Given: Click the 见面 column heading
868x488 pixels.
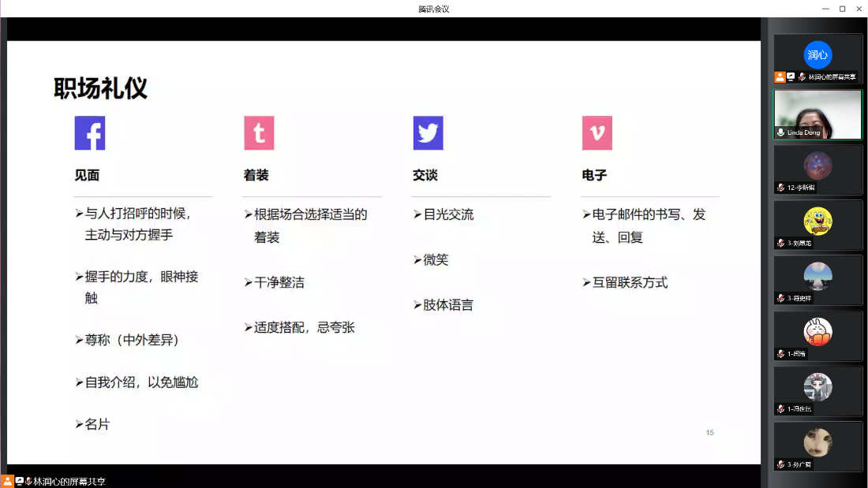Looking at the screenshot, I should (x=87, y=175).
